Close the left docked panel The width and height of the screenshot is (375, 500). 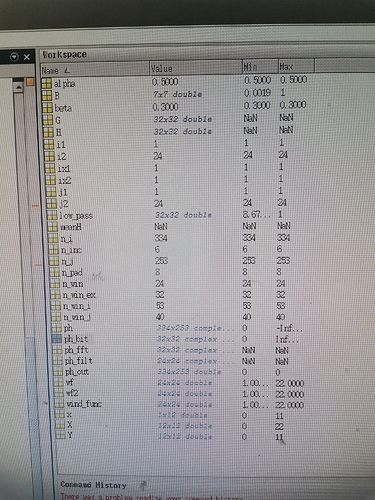point(27,57)
